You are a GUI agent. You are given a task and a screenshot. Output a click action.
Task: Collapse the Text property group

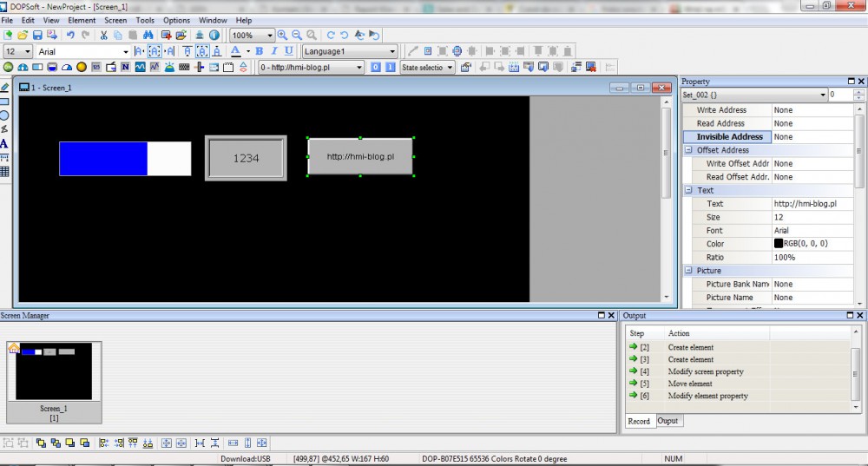689,190
